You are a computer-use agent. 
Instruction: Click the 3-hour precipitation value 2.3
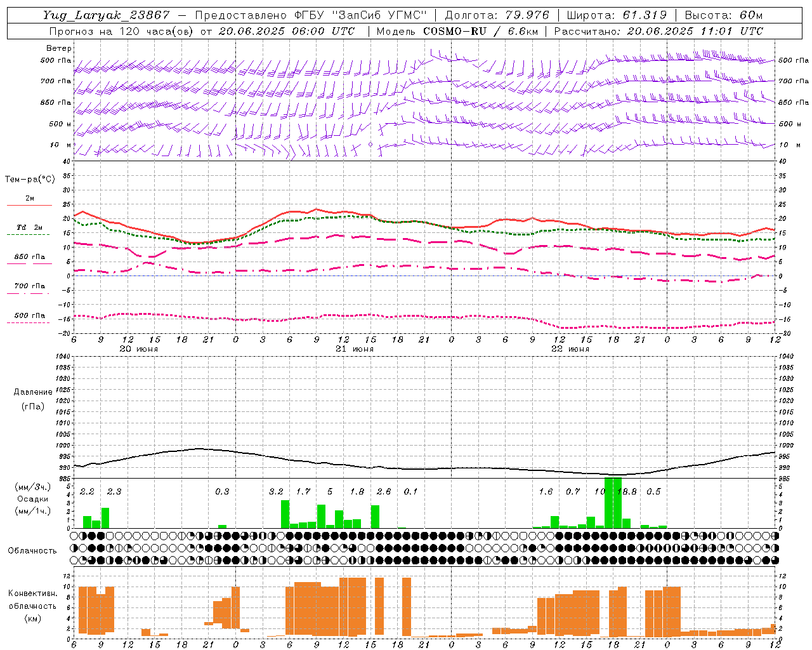pos(114,491)
